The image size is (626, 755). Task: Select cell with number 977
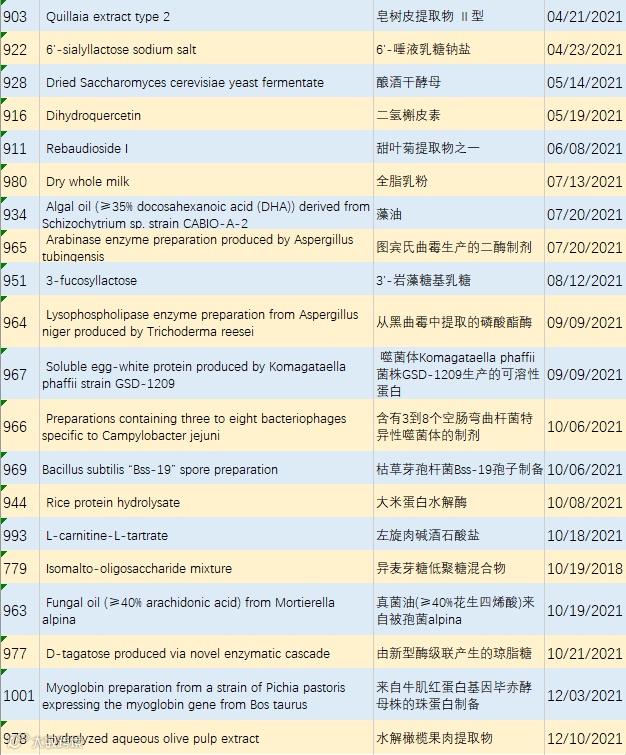click(x=20, y=653)
